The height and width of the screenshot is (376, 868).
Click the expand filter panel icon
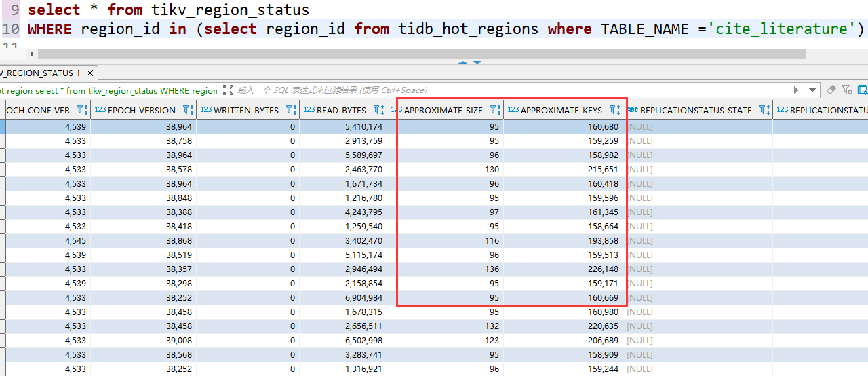[x=228, y=90]
